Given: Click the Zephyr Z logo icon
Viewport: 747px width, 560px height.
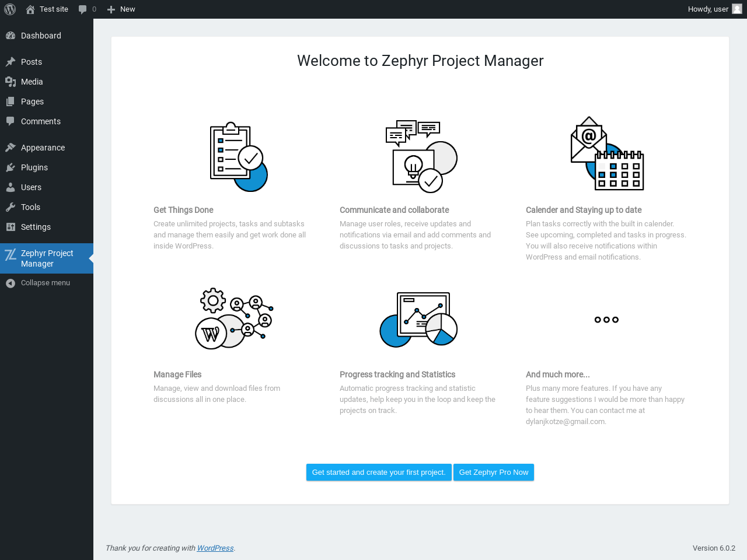Looking at the screenshot, I should pyautogui.click(x=11, y=254).
